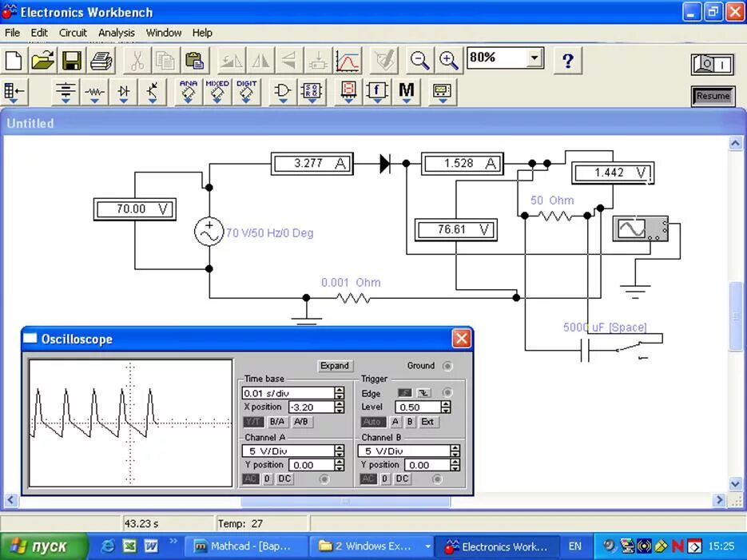Adjust Channel A V/Div spinner
This screenshot has height=560, width=747.
coord(340,451)
